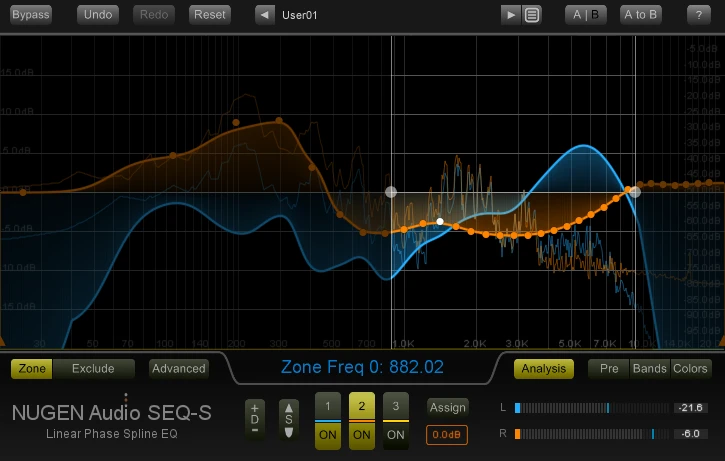Select EQ curve number 1
Viewport: 725px width, 461px height.
(x=328, y=406)
